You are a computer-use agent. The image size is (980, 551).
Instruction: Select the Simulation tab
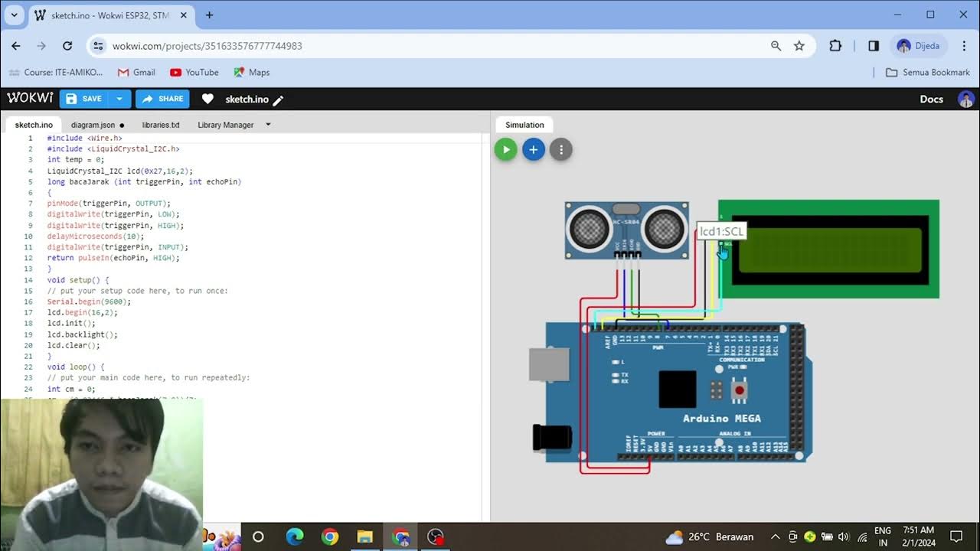point(524,125)
